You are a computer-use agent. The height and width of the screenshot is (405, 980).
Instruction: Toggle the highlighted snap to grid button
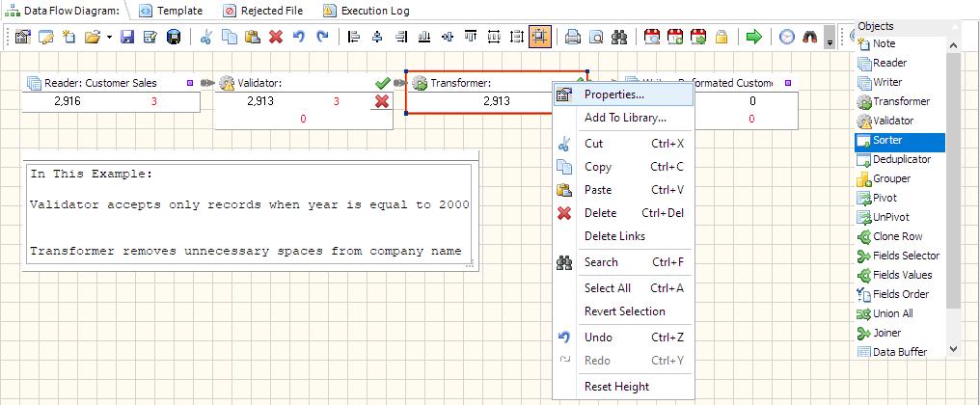click(540, 38)
